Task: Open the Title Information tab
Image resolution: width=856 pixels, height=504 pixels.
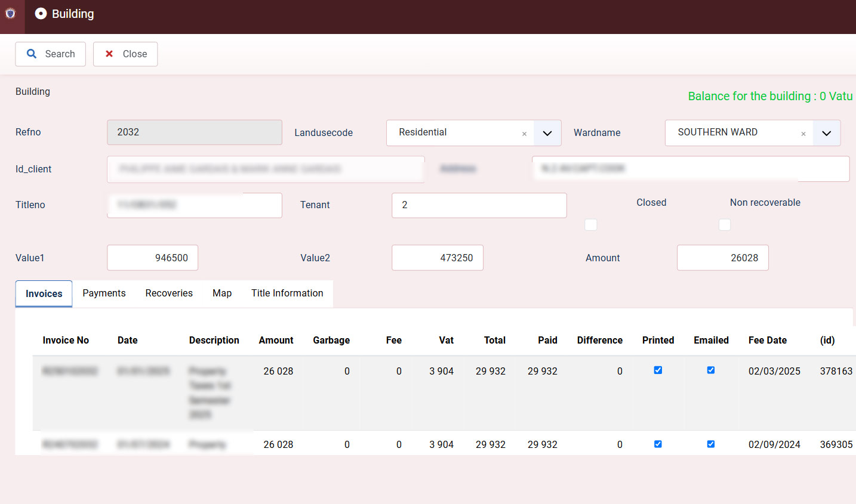Action: click(287, 293)
